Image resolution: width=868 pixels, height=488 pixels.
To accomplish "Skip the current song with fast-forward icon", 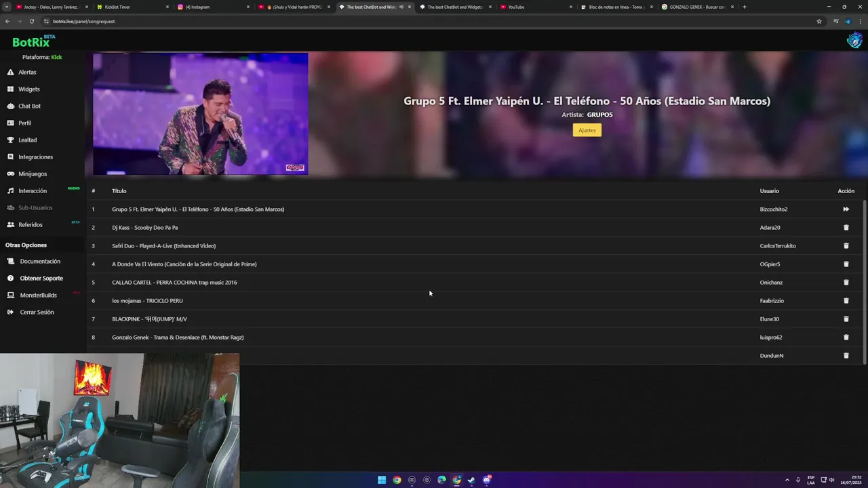I will (x=846, y=209).
